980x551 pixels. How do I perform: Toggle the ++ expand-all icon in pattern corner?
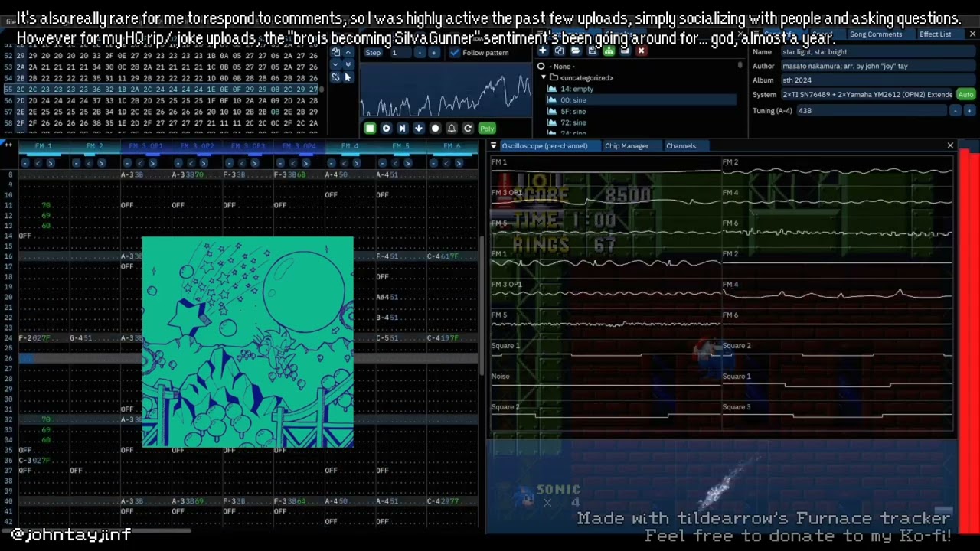(8, 144)
